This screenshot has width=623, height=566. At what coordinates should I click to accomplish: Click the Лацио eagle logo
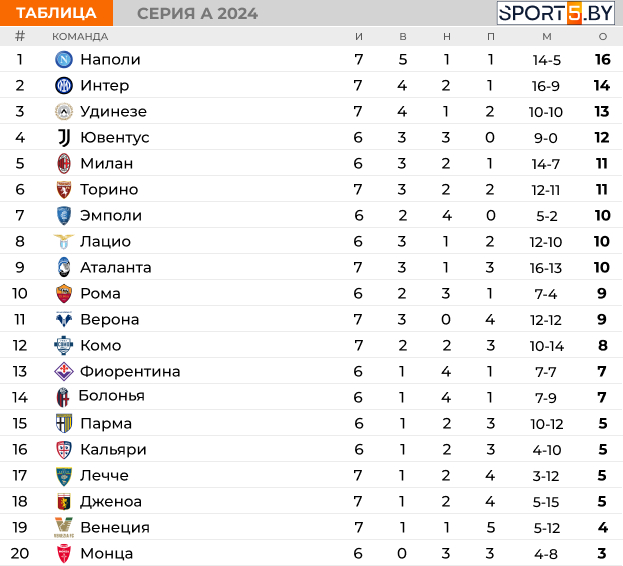tap(64, 241)
